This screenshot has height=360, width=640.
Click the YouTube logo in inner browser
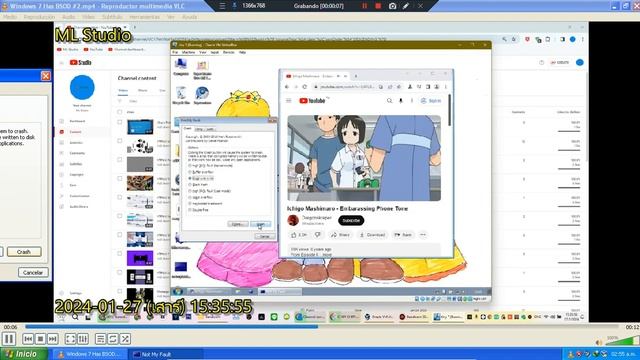coord(312,100)
